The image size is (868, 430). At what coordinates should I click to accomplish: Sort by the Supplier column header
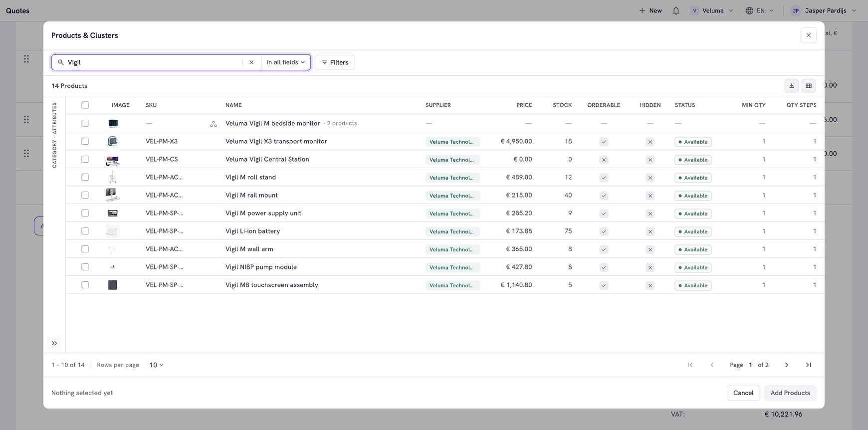click(x=438, y=105)
